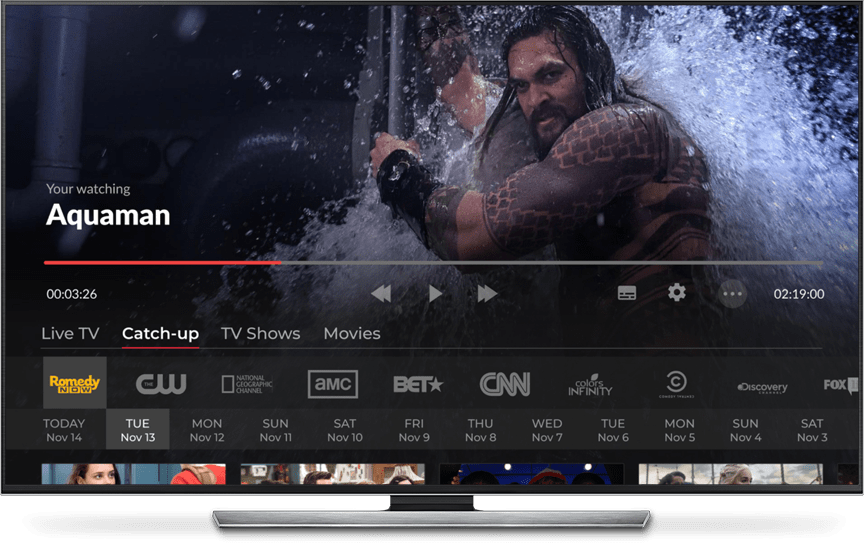Viewport: 864px width, 551px height.
Task: Select the Colors Infinity channel logo
Action: click(x=590, y=385)
